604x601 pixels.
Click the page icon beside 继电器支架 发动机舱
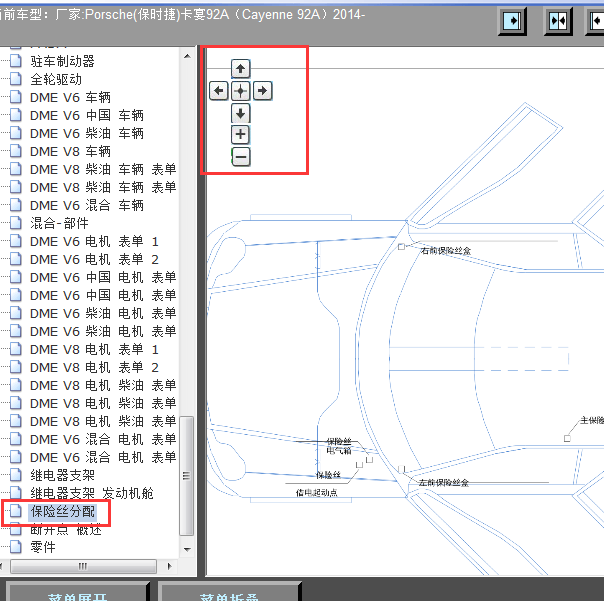tap(16, 493)
